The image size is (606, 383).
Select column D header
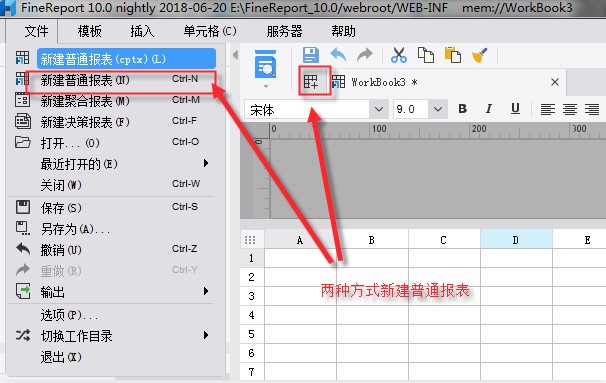516,240
